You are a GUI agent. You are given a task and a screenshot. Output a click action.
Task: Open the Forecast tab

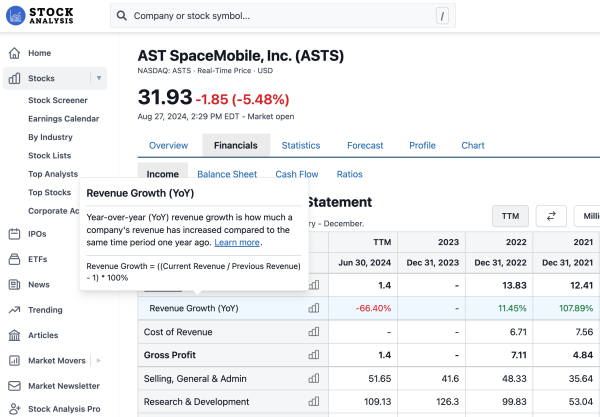(x=365, y=145)
